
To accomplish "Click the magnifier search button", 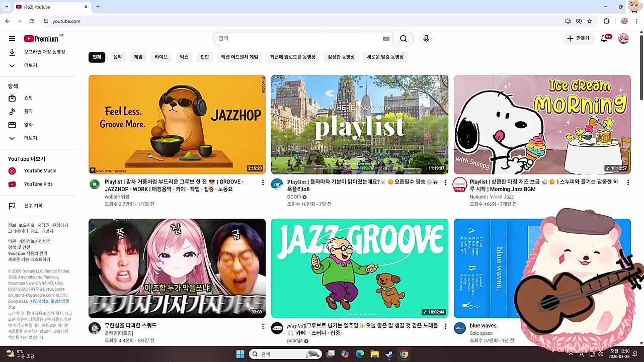I will (x=404, y=39).
